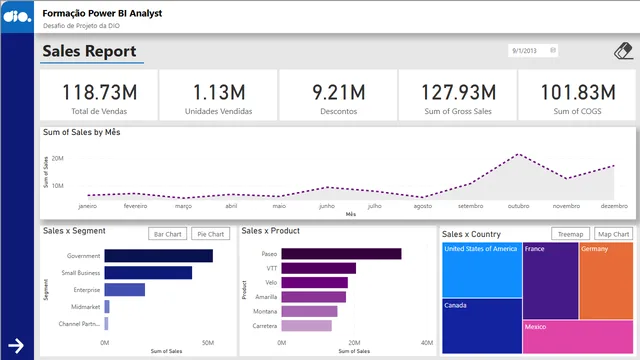Click the Carretera axis label
Image resolution: width=640 pixels, height=360 pixels.
264,326
